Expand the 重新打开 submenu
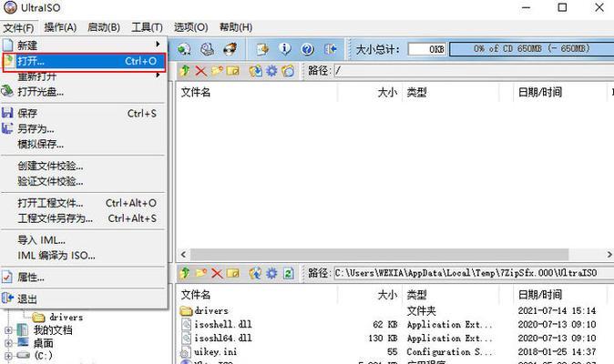This screenshot has width=614, height=364. tap(158, 75)
